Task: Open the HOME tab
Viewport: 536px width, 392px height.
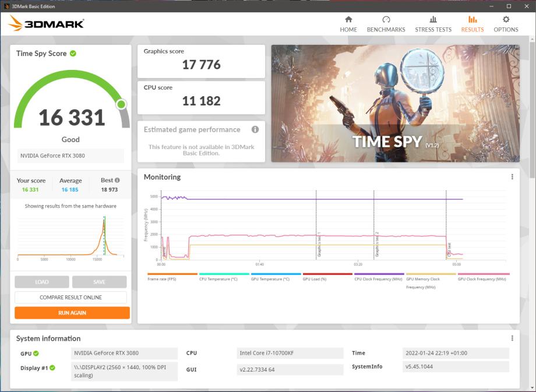Action: click(x=348, y=24)
